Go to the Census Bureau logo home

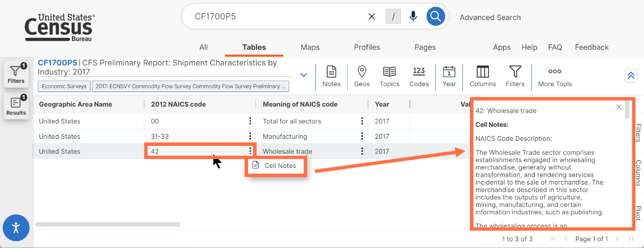click(60, 28)
